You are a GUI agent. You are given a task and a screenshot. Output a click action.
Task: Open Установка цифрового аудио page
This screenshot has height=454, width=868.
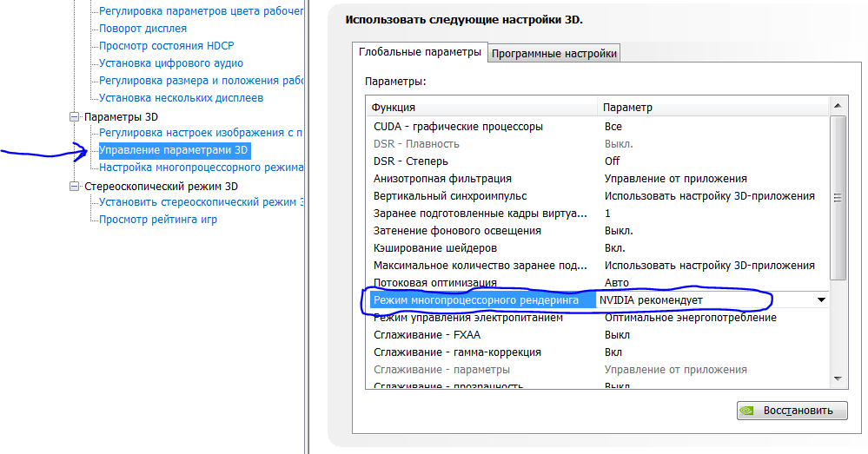(171, 63)
